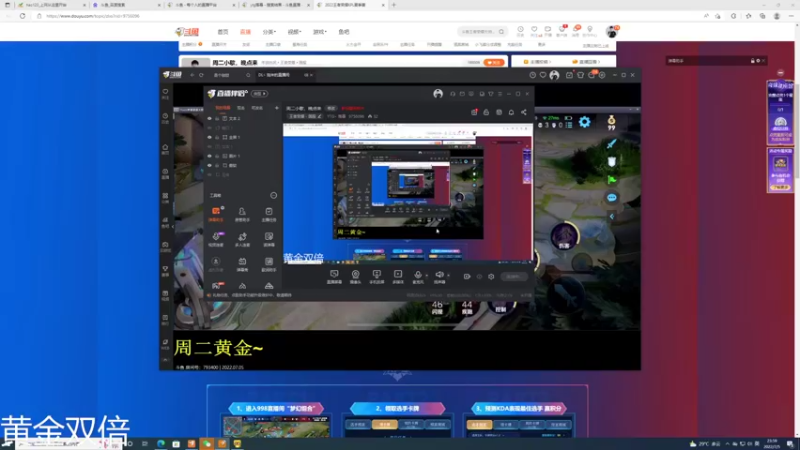Open watch history clock icon on website
The width and height of the screenshot is (800, 450).
(x=520, y=31)
